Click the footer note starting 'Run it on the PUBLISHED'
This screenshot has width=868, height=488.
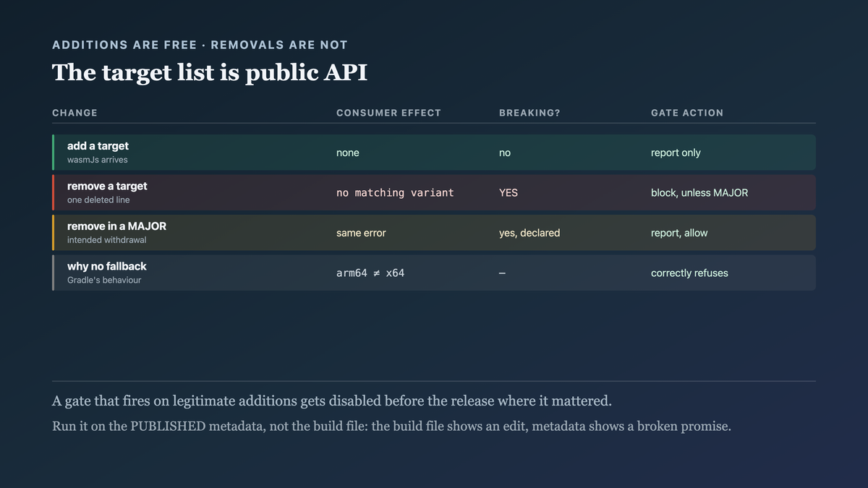[x=391, y=426]
